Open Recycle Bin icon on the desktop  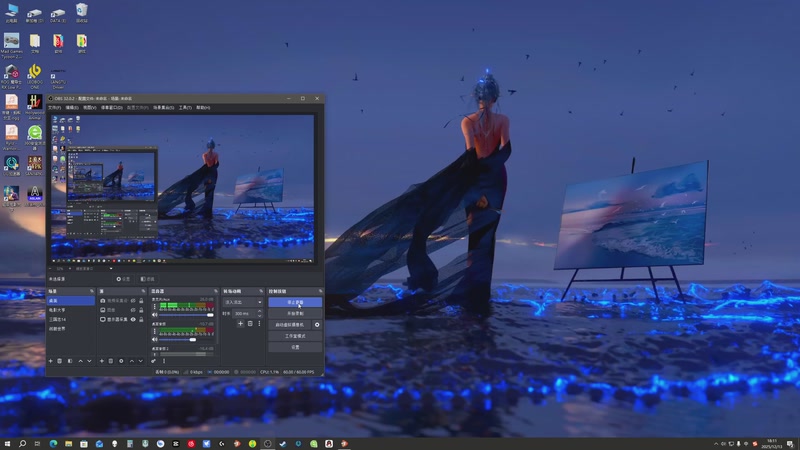click(x=82, y=13)
